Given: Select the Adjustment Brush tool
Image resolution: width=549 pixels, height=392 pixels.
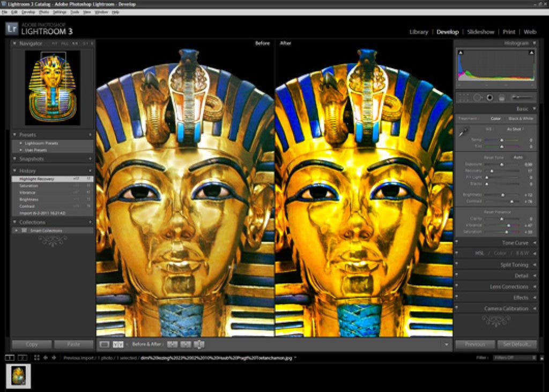Looking at the screenshot, I should point(522,97).
